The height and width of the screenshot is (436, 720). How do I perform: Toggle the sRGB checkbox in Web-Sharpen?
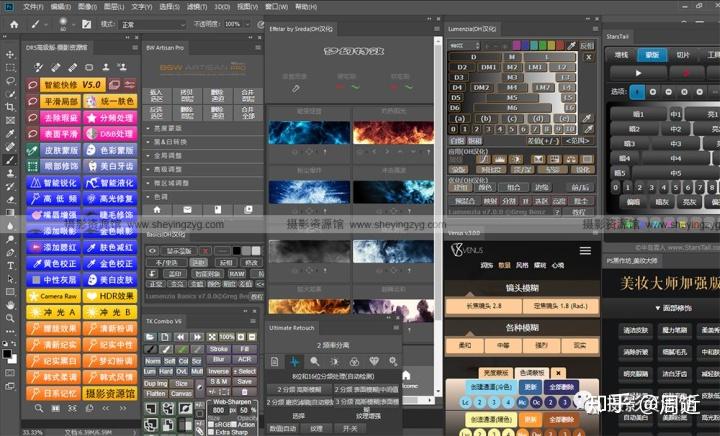pyautogui.click(x=212, y=425)
